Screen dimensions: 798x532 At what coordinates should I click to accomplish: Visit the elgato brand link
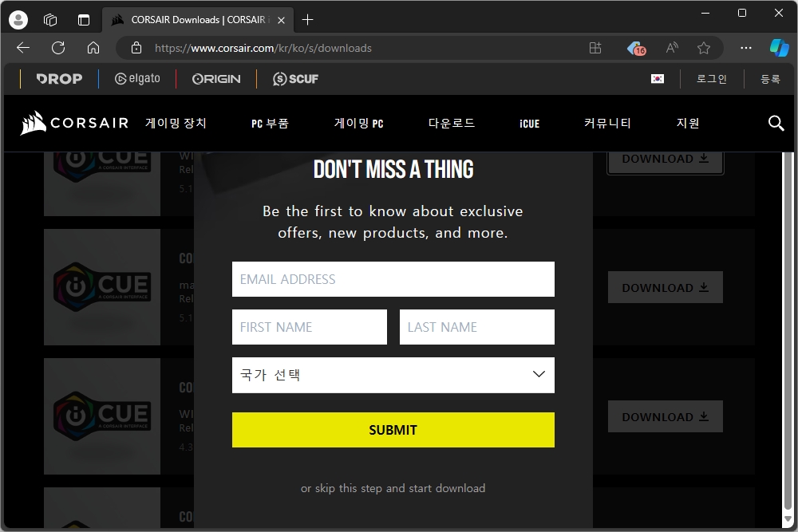[x=137, y=79]
